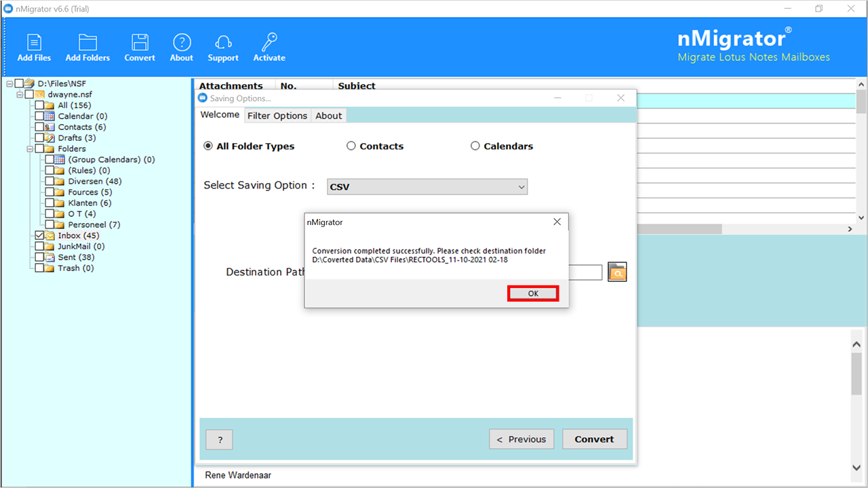Click the Add Files toolbar icon
The image size is (868, 488).
[x=34, y=47]
